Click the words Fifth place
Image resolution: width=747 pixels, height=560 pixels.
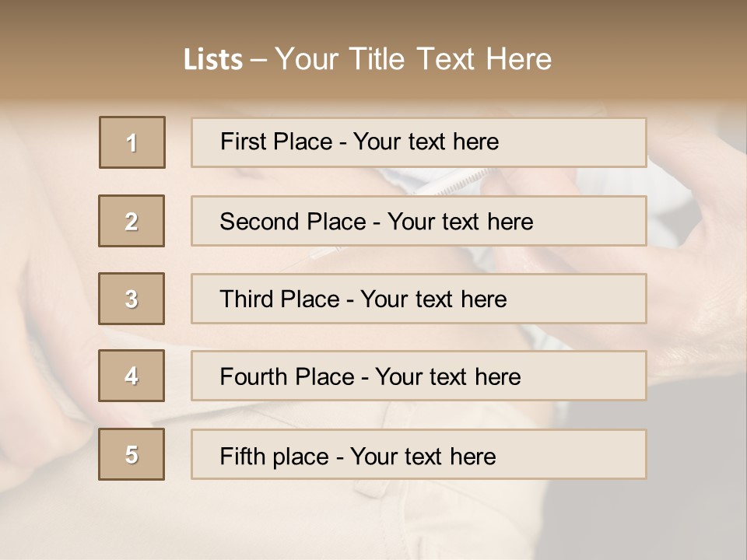pos(275,457)
